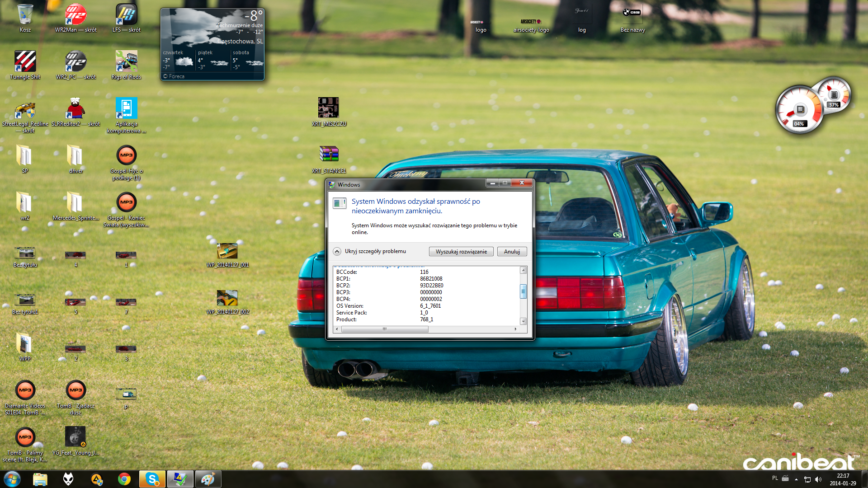Open the Paint palette taskbar icon

[x=208, y=479]
